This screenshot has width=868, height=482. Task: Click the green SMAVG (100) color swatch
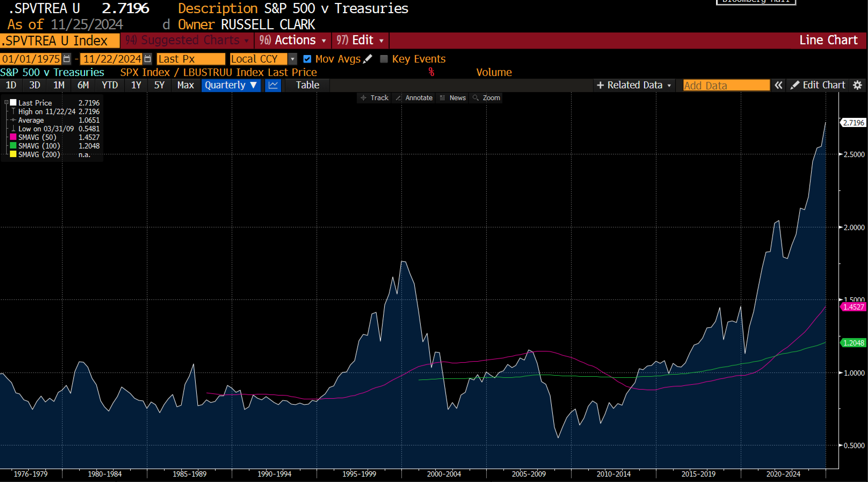pos(13,146)
